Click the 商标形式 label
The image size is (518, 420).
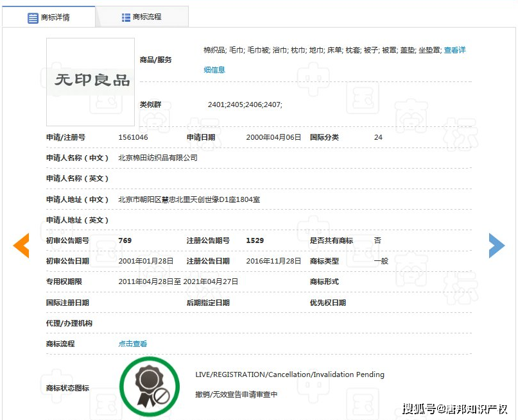324,281
